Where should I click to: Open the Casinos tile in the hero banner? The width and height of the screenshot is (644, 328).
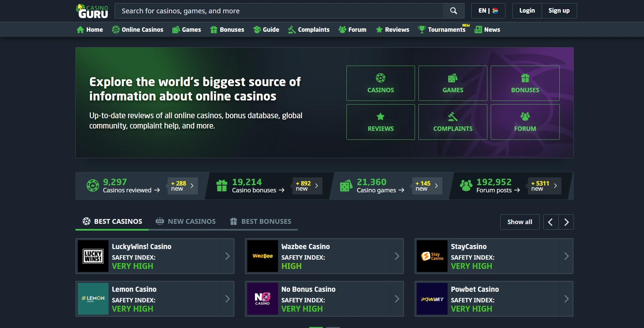[380, 83]
